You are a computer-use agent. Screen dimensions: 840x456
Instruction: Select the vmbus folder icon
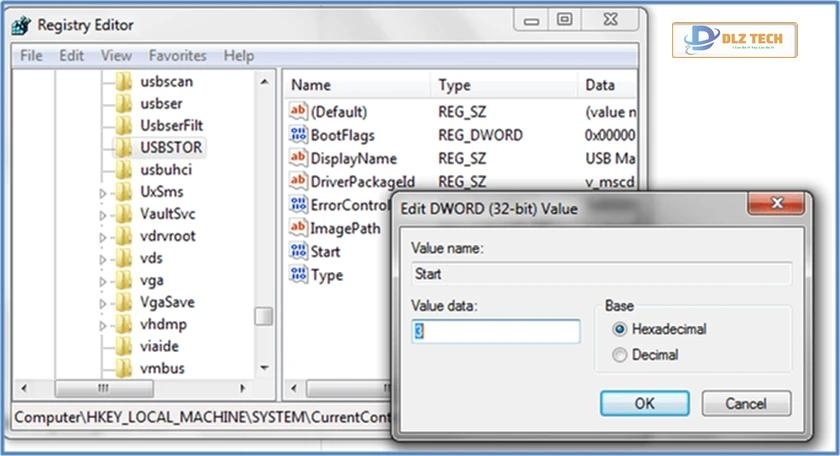coord(124,368)
